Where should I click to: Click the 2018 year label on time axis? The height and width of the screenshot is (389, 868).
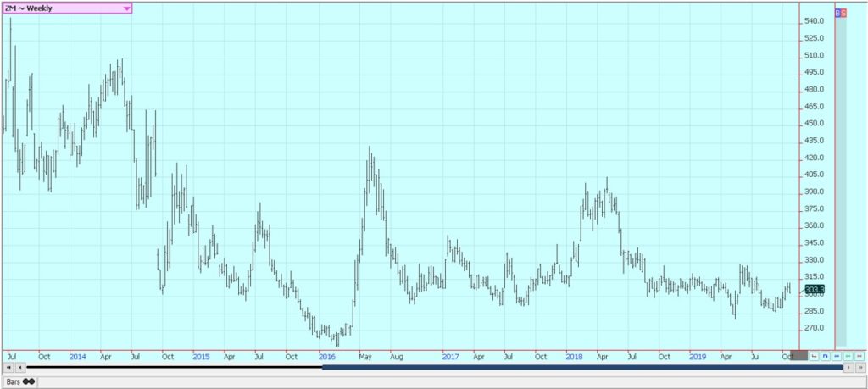[x=574, y=357]
